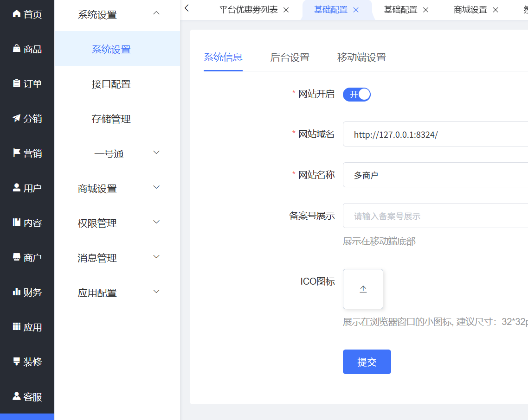528x420 pixels.
Task: Click the 备案号展示 input field
Action: click(435, 216)
